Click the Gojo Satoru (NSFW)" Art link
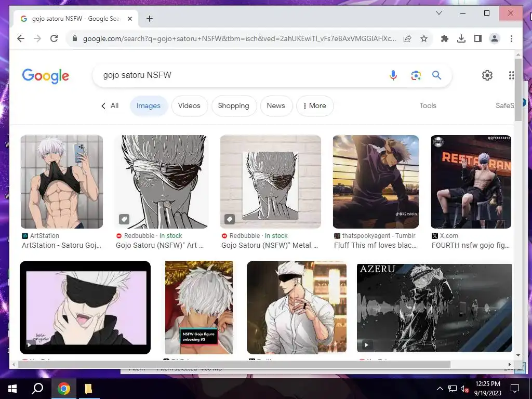Viewport: 532px width, 399px height. click(160, 245)
